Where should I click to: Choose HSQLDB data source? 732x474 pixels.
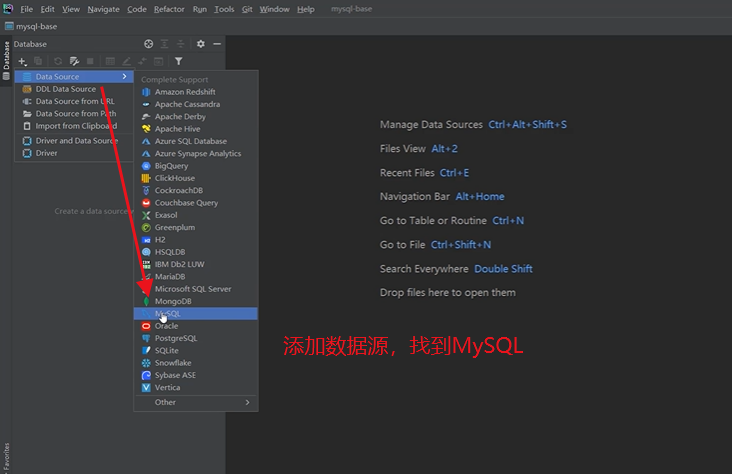coord(196,252)
